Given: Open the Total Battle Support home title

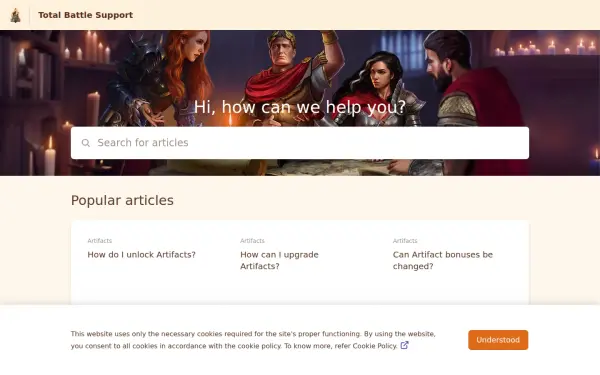Looking at the screenshot, I should point(85,15).
